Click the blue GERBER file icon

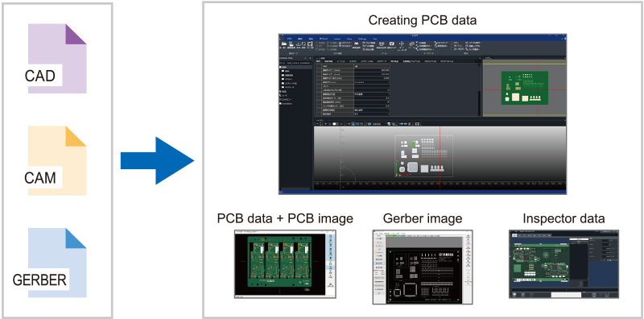(x=57, y=263)
